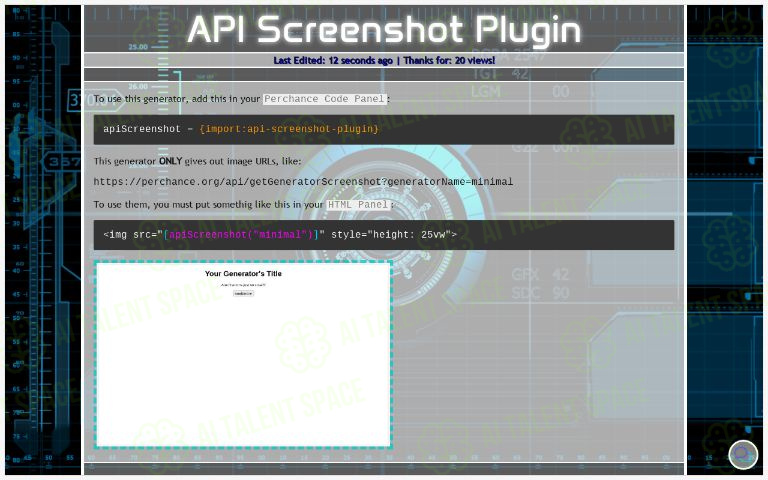Click the round chat bubble icon button
This screenshot has height=480, width=768.
pyautogui.click(x=743, y=454)
